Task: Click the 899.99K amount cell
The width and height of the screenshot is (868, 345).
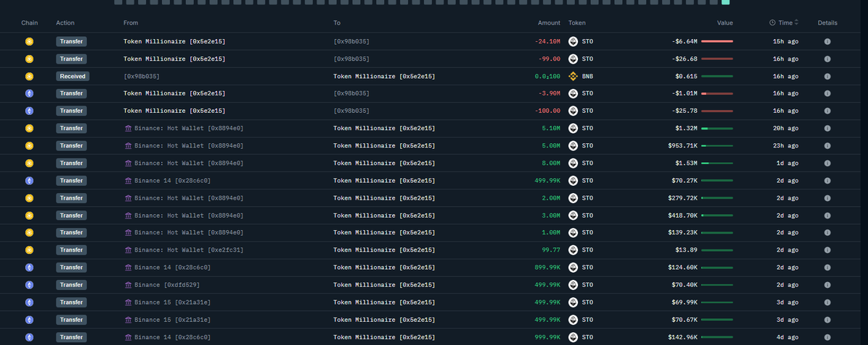Action: [547, 267]
